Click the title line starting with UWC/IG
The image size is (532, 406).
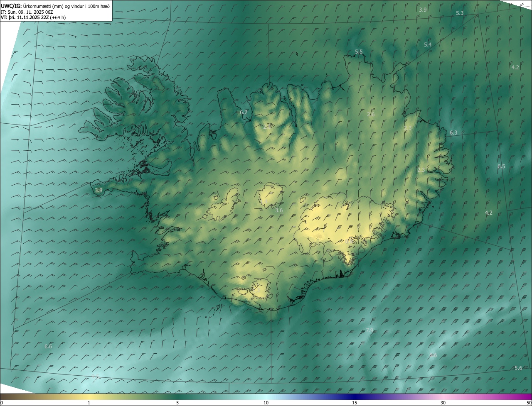(x=55, y=6)
